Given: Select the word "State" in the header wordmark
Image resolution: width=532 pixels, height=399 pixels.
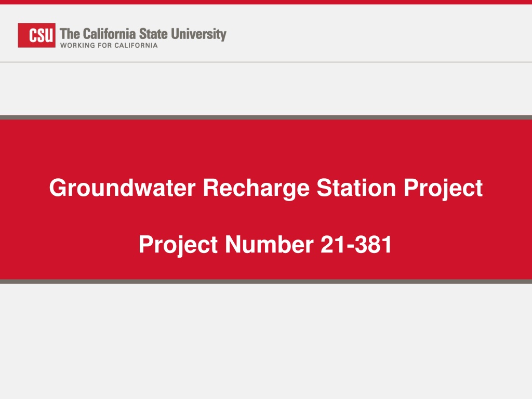Looking at the screenshot, I should point(153,34).
